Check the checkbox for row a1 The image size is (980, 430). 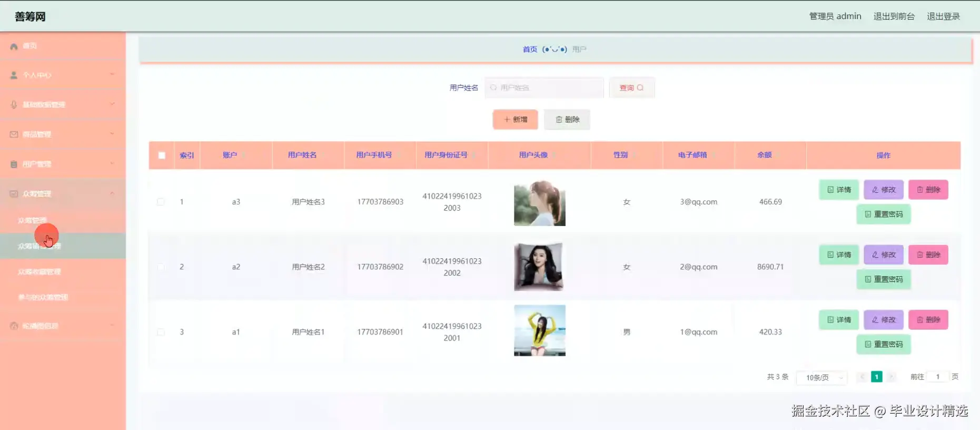[161, 332]
